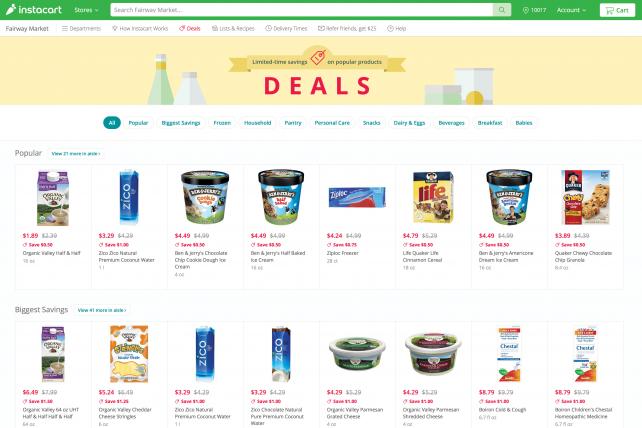This screenshot has height=428, width=642.
Task: Select the Dairy & Eggs filter pill
Action: pyautogui.click(x=409, y=123)
